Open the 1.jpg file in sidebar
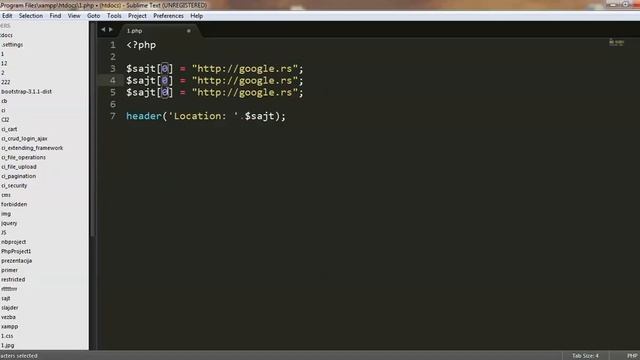Image resolution: width=640 pixels, height=360 pixels. 7,345
